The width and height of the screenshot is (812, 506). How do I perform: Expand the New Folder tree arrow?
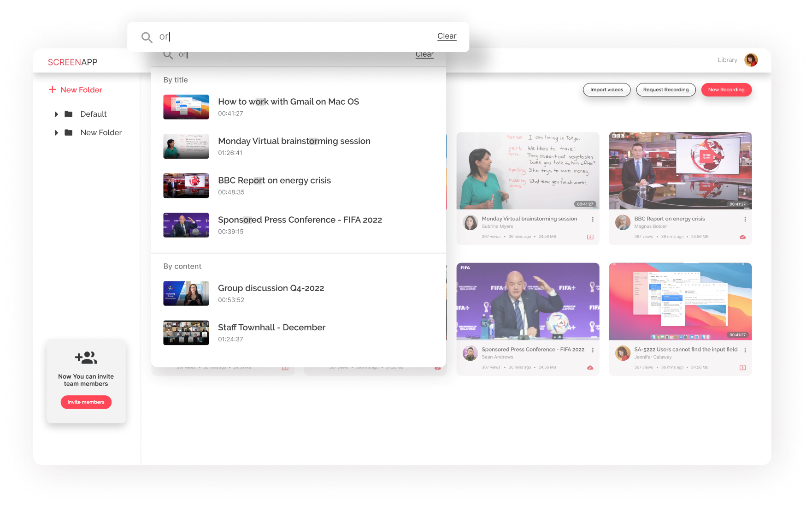[x=56, y=133]
